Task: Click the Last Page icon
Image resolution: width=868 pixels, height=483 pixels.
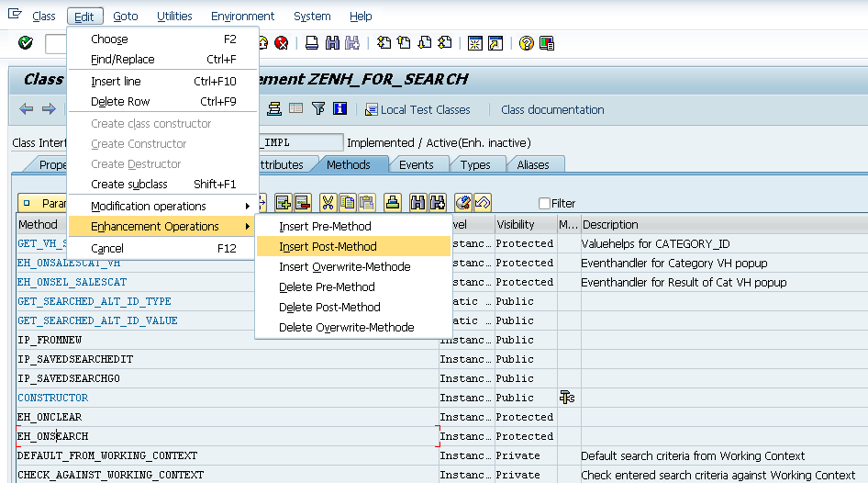Action: pyautogui.click(x=445, y=42)
